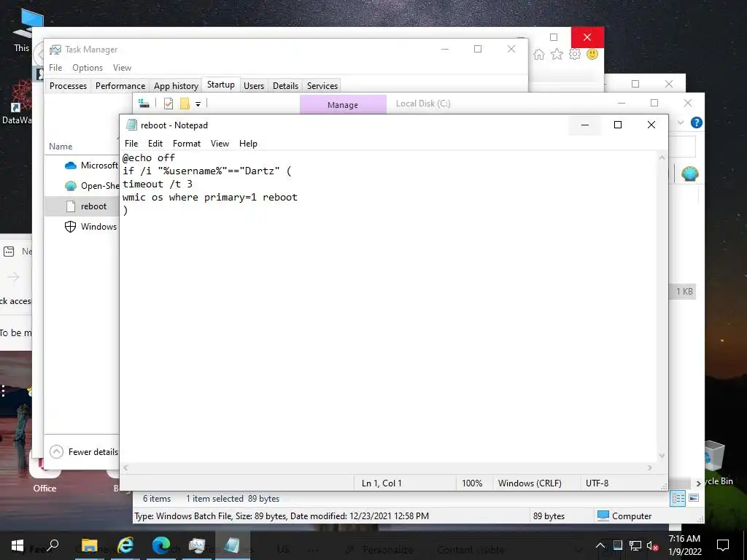Click Explorer New folder quick access icon
The image size is (747, 560).
(185, 104)
